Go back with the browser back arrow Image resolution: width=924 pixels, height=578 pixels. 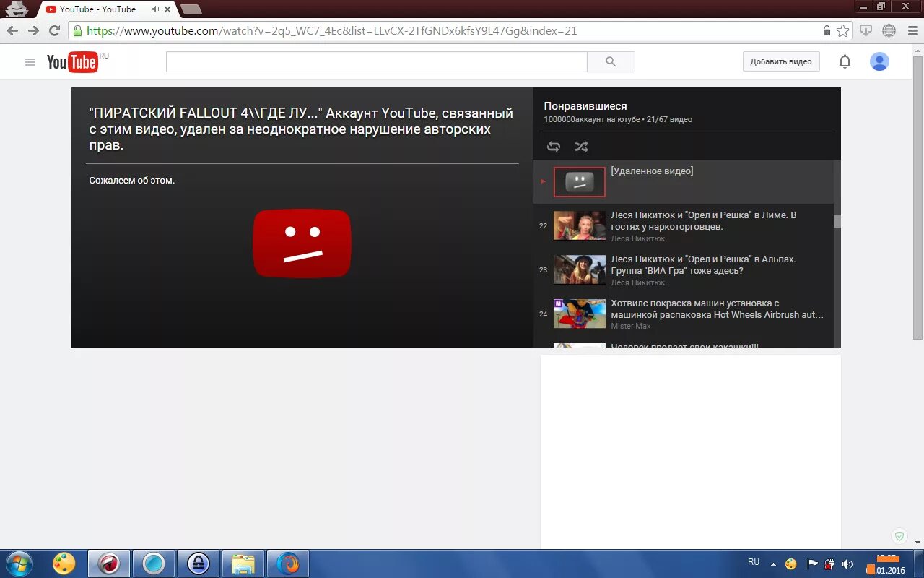(x=12, y=31)
